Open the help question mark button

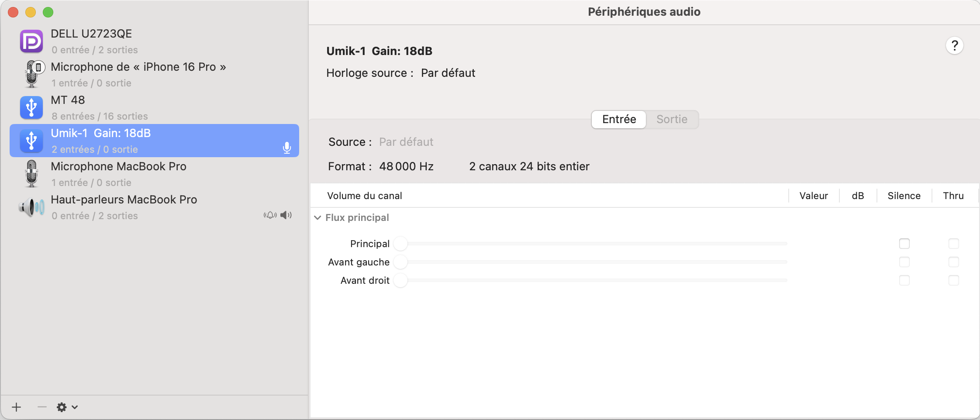(x=954, y=45)
